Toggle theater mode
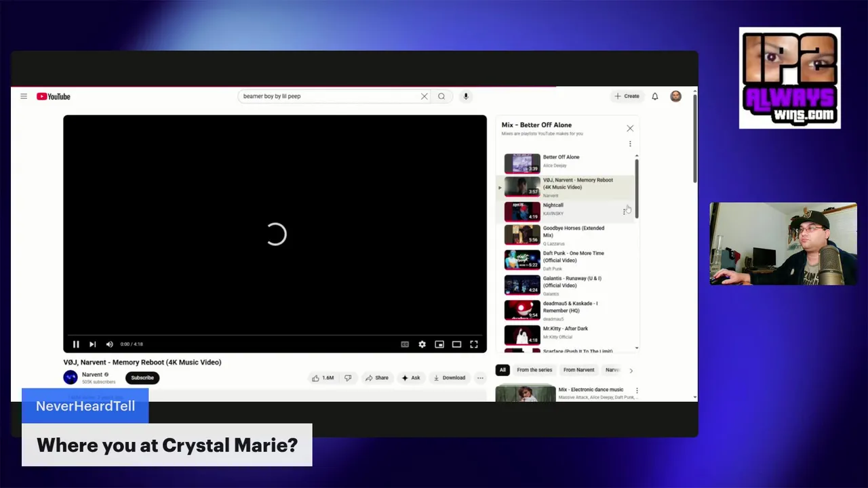 [x=456, y=344]
